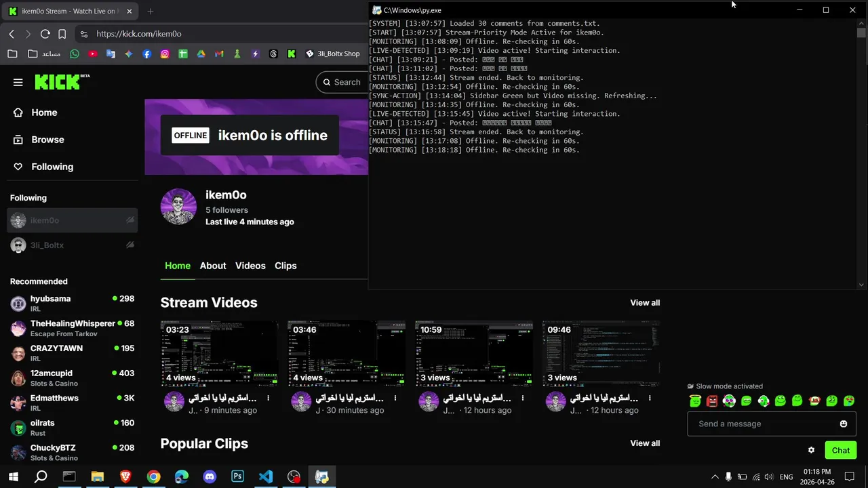Screen dimensions: 868x488
Task: View all Stream Videos
Action: point(645,303)
